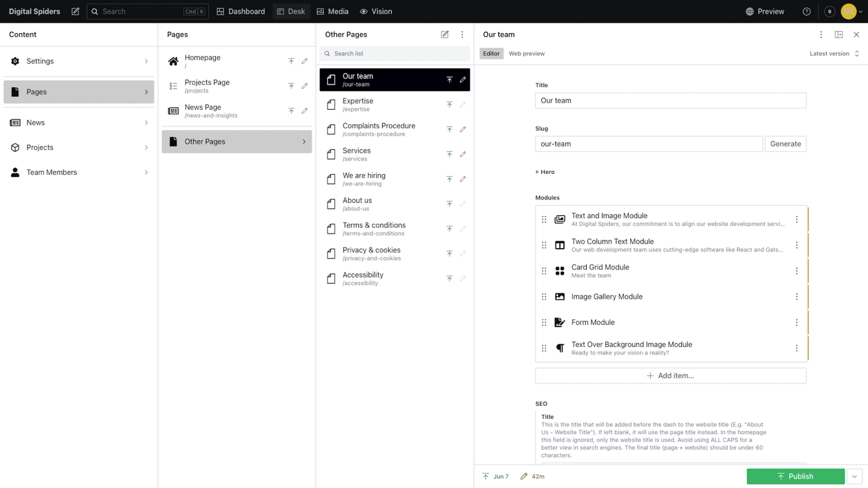The width and height of the screenshot is (868, 488).
Task: Open the Media tab in top navigation
Action: tap(332, 11)
